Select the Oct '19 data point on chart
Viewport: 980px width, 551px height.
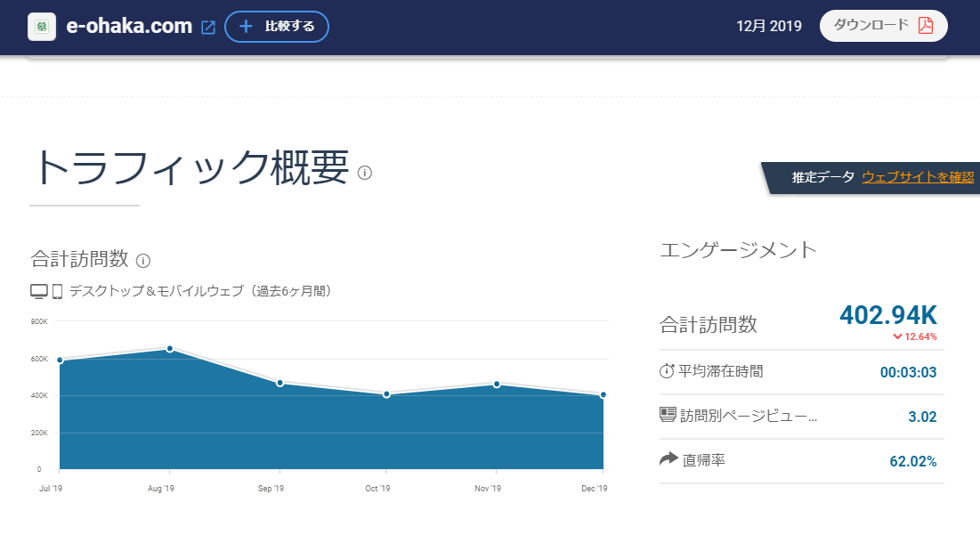[x=387, y=394]
